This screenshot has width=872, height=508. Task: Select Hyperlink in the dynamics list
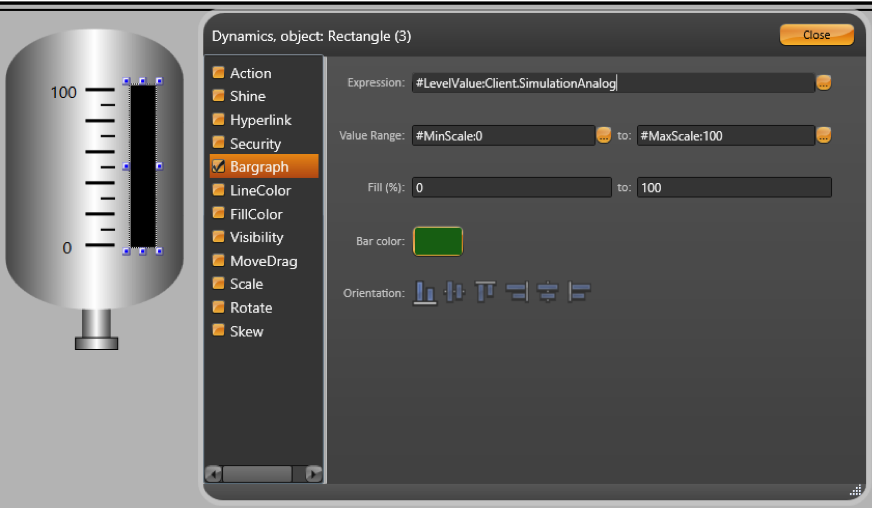(260, 120)
